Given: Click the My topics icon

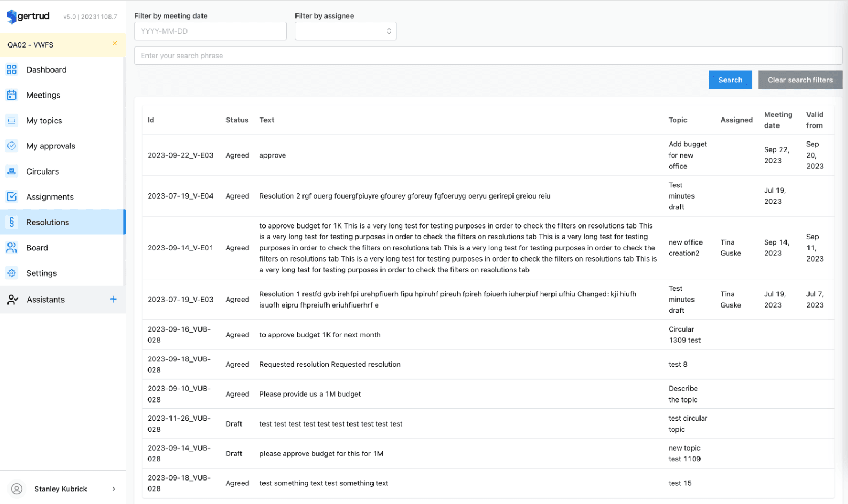Looking at the screenshot, I should (12, 121).
